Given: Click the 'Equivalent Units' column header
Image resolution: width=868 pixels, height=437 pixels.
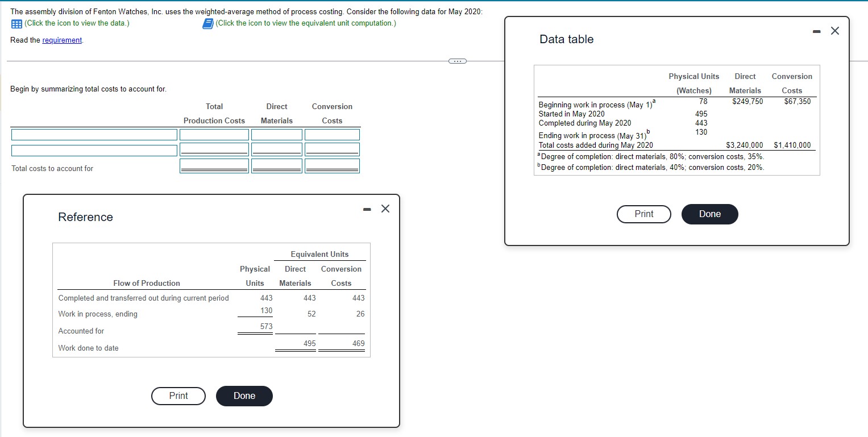Looking at the screenshot, I should click(x=319, y=255).
